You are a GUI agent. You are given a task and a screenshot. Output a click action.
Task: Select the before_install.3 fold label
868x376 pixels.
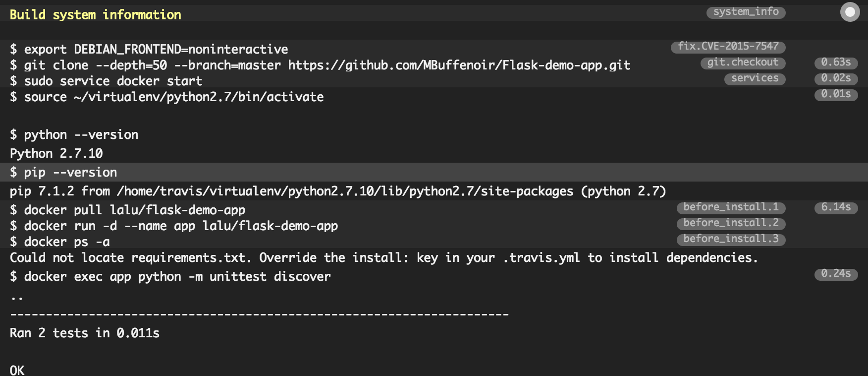click(x=731, y=239)
